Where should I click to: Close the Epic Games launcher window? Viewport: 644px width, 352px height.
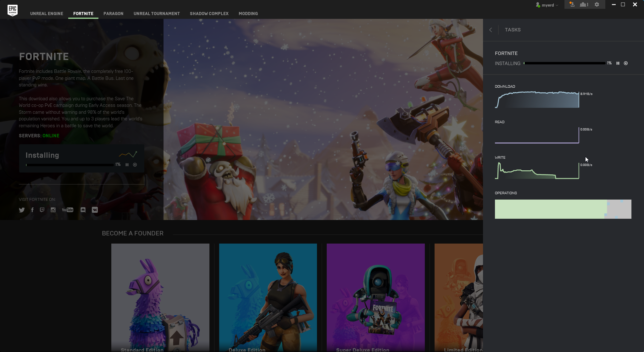pyautogui.click(x=635, y=4)
